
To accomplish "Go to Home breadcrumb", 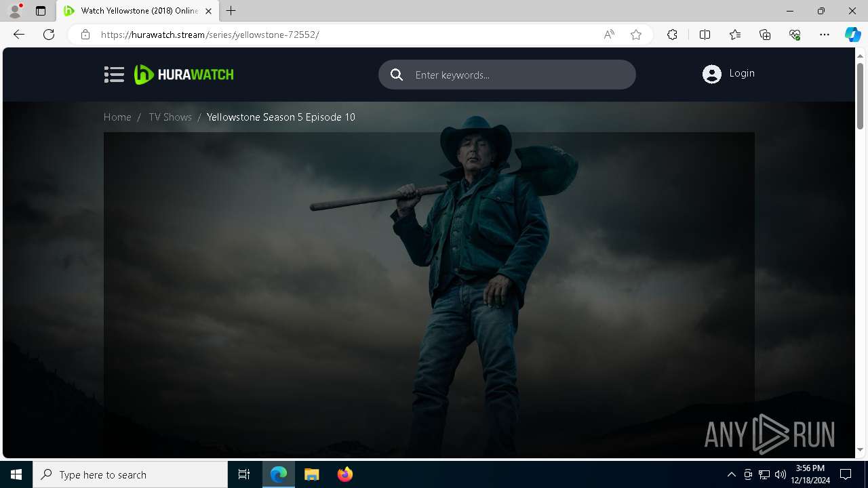I will (117, 117).
